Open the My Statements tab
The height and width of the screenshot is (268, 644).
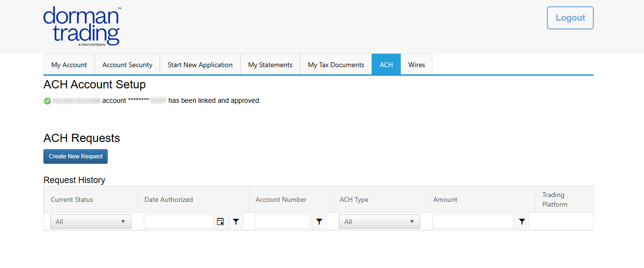(x=270, y=65)
